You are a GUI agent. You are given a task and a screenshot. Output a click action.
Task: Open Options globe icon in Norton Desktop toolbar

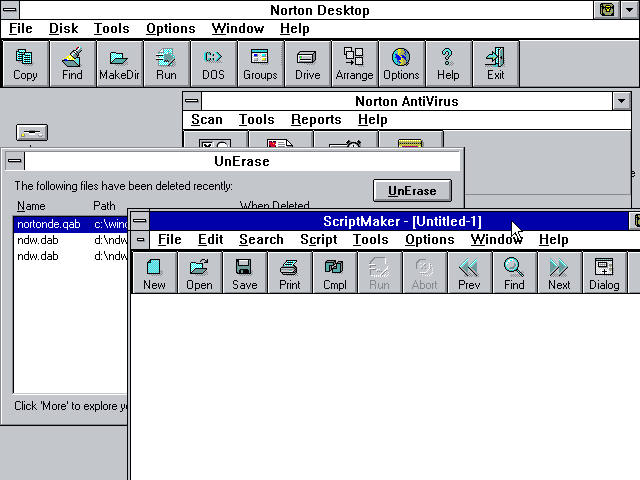[401, 64]
